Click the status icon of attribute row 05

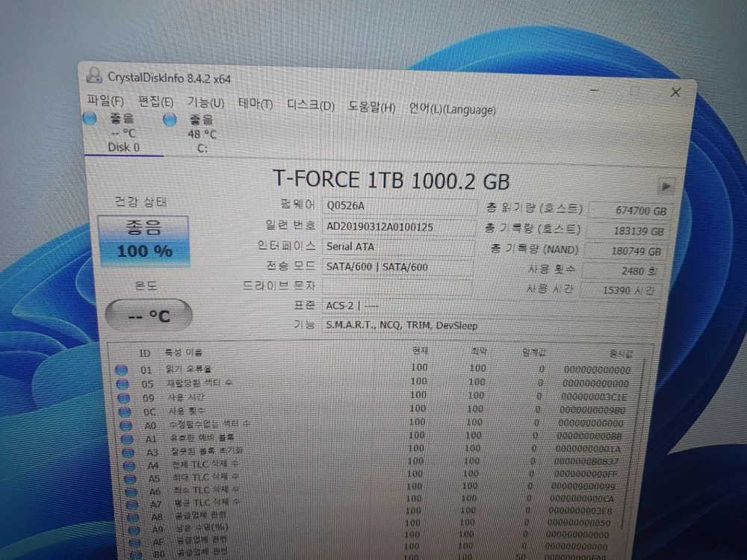coord(123,384)
